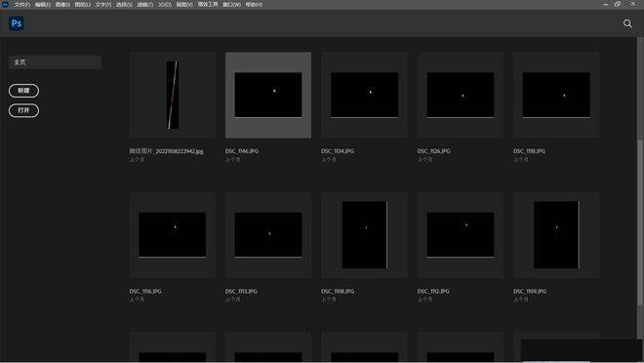
Task: Click the Photoshop Ps home logo
Action: coord(17,23)
